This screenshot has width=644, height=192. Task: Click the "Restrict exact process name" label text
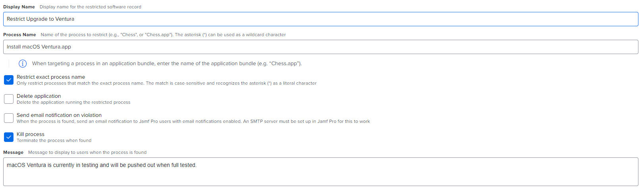point(51,77)
